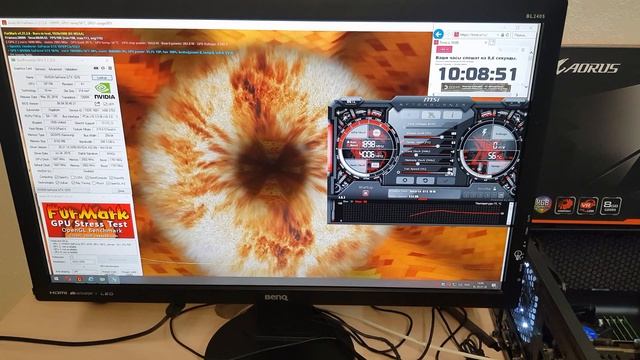640x360 pixels.
Task: Switch to the Advanced tab in GPU-Z
Action: 55,69
